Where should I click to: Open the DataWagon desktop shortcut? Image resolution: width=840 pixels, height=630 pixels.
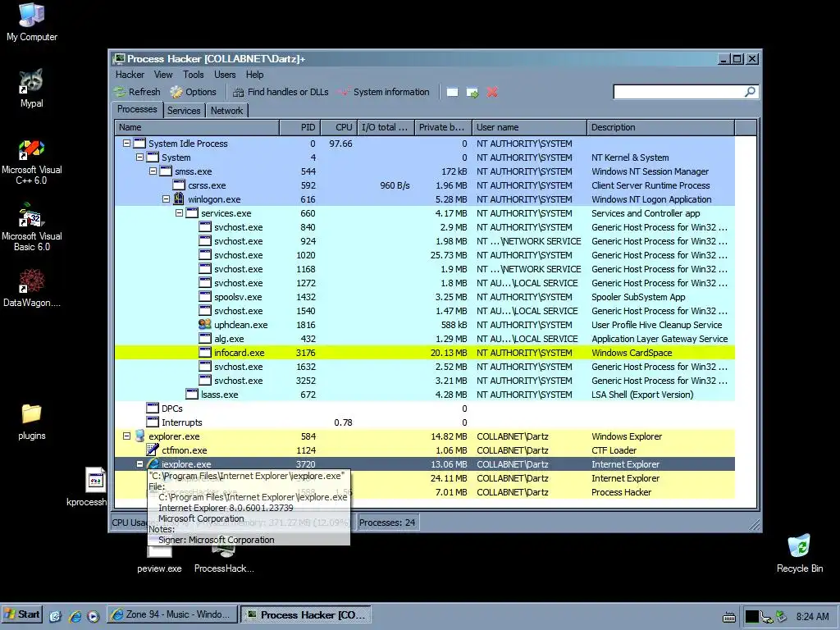(x=32, y=288)
